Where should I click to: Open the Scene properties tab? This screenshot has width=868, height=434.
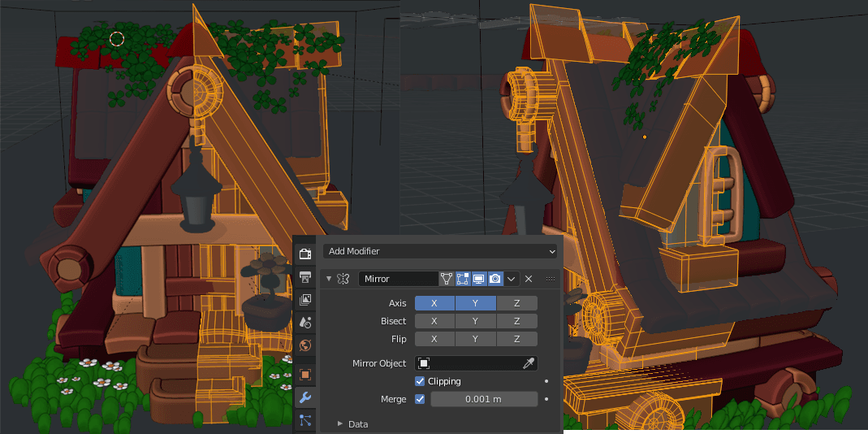[x=305, y=323]
